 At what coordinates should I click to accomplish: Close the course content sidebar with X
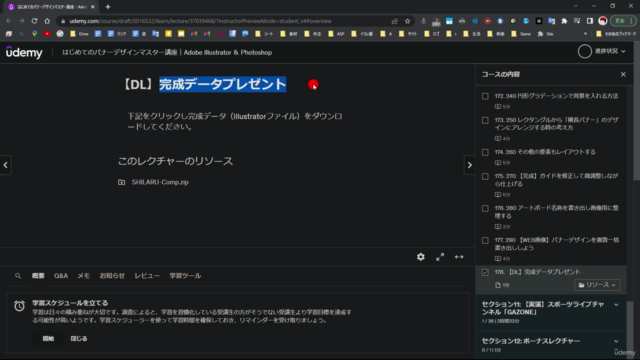point(623,74)
